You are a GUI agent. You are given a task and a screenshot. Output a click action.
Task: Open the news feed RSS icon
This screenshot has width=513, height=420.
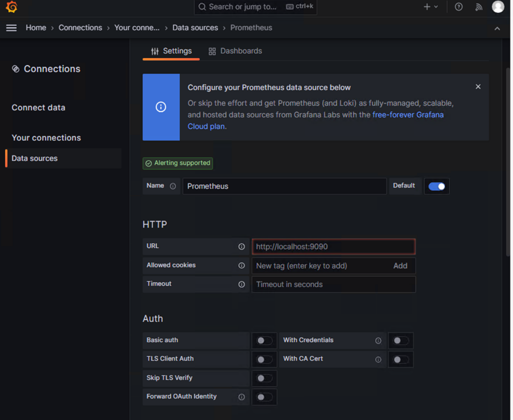coord(479,7)
